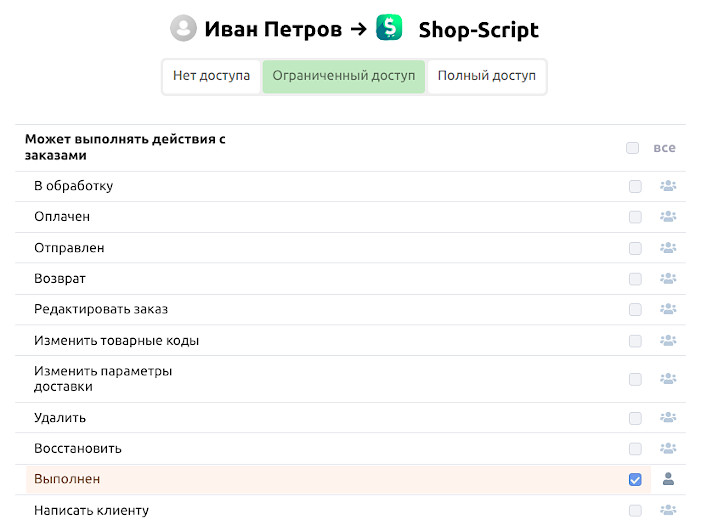
Task: Click group icon in Редактировать заказ row
Action: point(668,310)
